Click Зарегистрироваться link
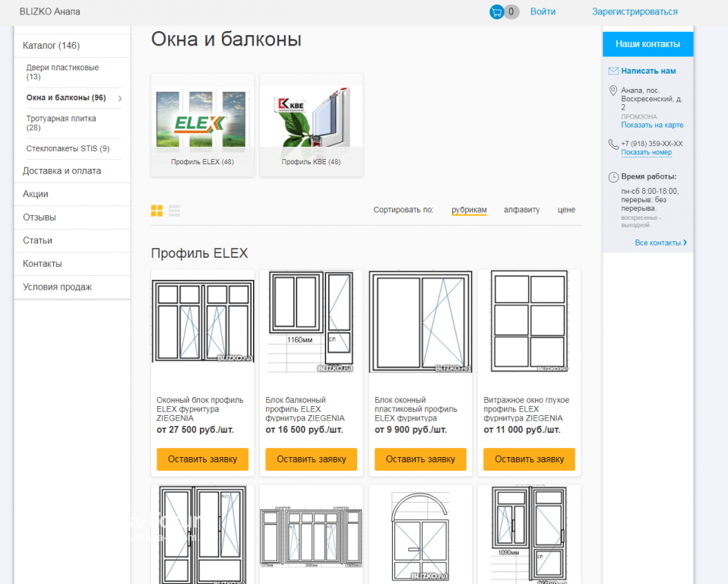The image size is (728, 584). [x=635, y=11]
